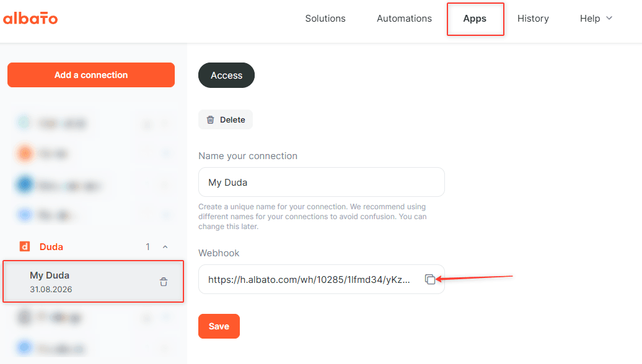
Task: Click the Add a connection button
Action: tap(91, 75)
